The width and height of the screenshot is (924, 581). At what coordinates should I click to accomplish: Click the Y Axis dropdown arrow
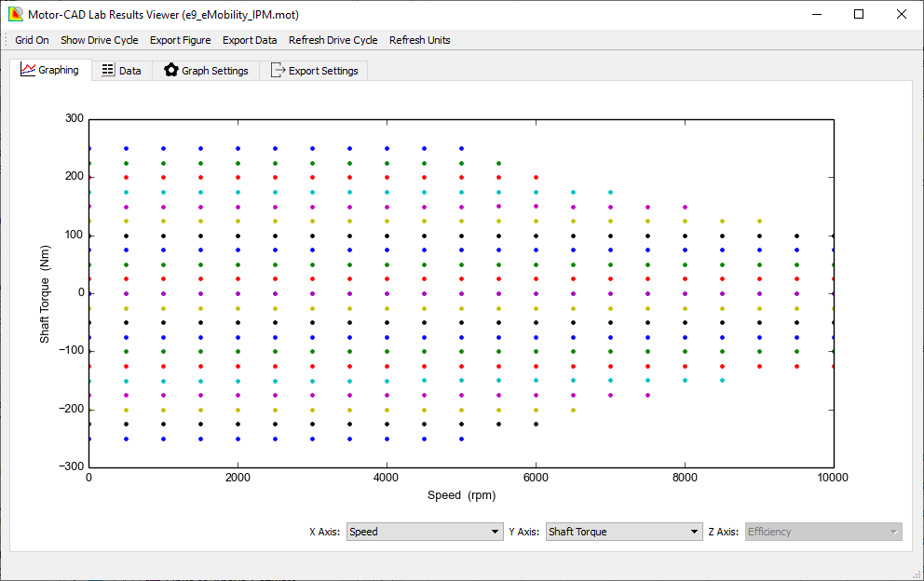(x=694, y=532)
